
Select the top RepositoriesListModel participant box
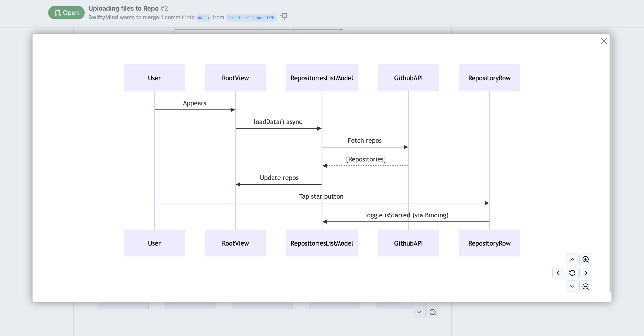322,78
